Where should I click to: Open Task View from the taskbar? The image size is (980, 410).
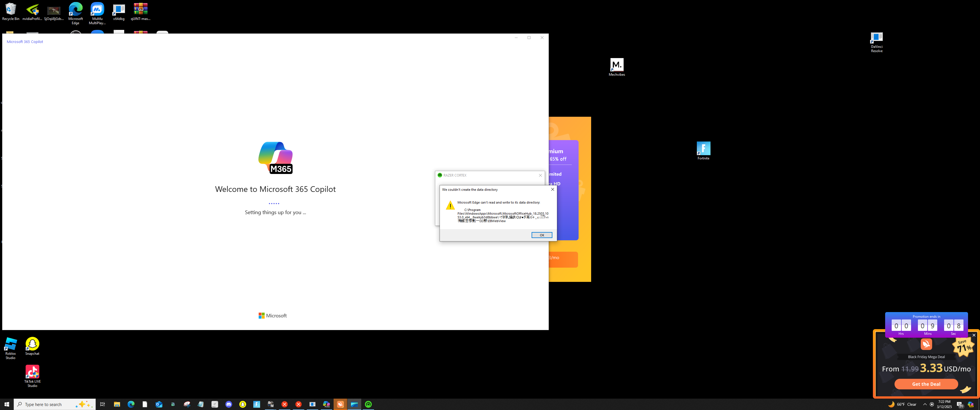coord(102,404)
